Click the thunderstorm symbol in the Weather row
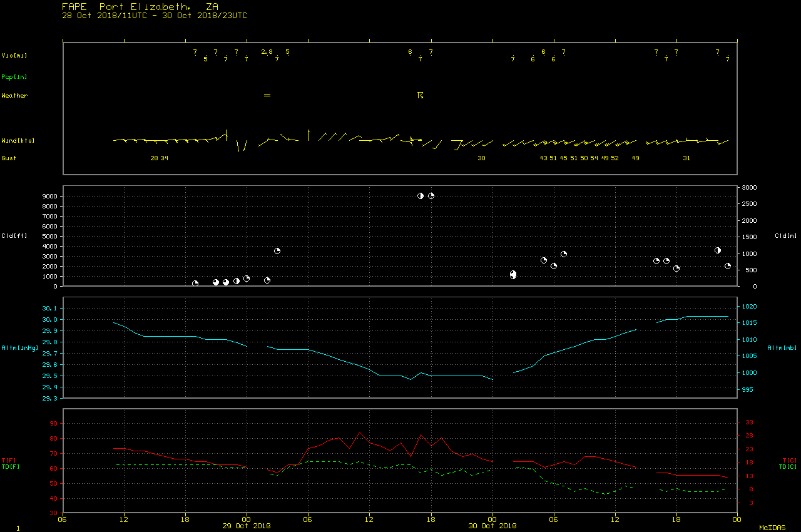This screenshot has width=801, height=532. pyautogui.click(x=421, y=95)
